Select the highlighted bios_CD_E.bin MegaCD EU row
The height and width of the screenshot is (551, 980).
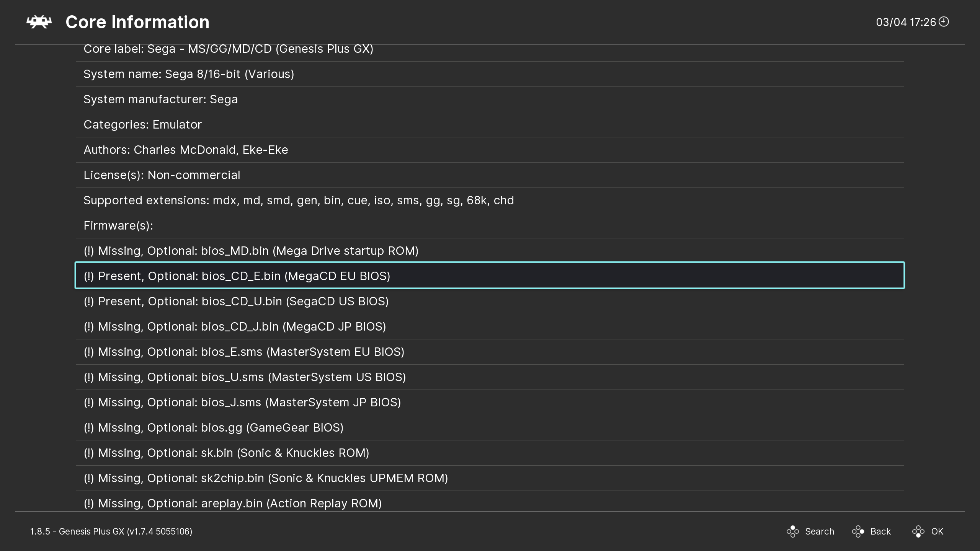[x=490, y=275]
